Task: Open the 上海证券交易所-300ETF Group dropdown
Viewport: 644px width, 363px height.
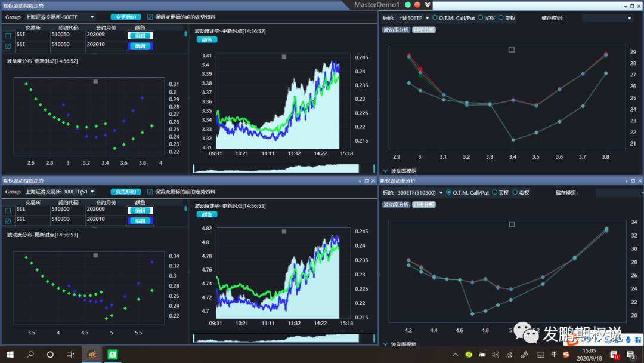Action: [60, 192]
